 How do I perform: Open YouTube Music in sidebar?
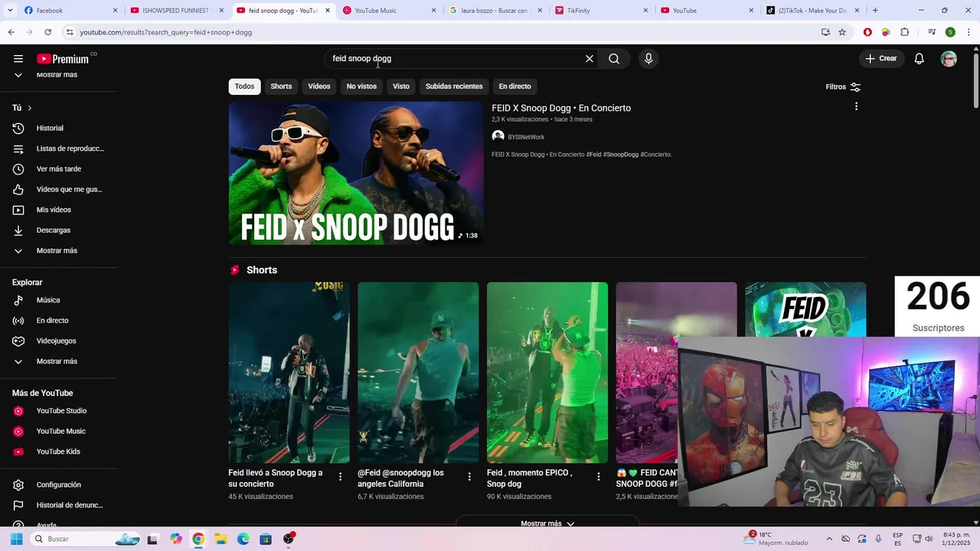tap(58, 431)
